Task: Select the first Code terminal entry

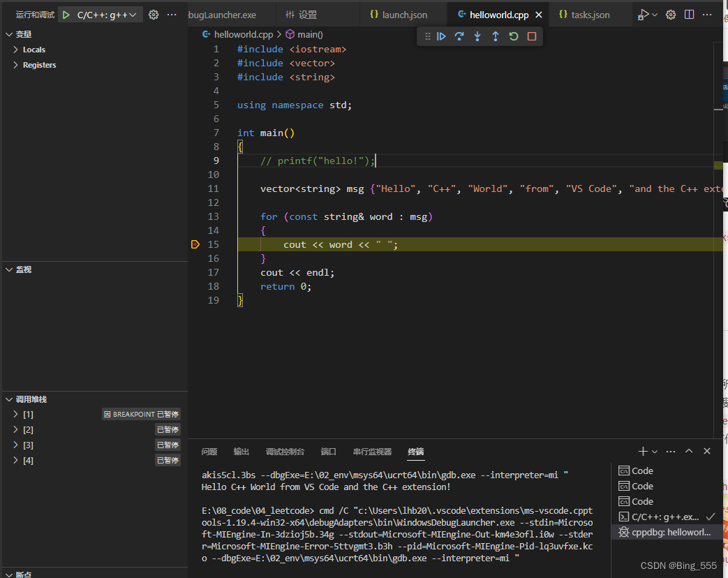Action: coord(667,470)
